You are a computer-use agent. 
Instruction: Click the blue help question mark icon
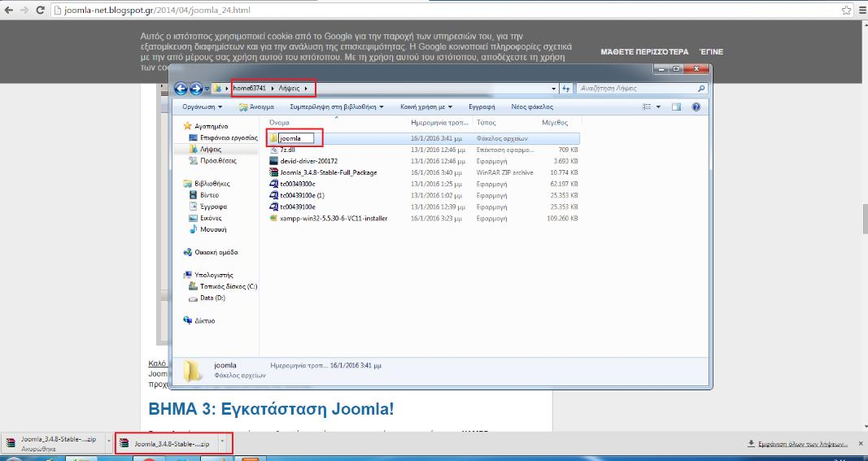696,107
